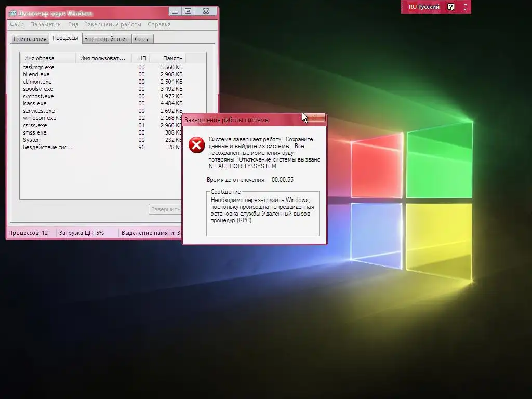Screen dimensions: 532x399
Task: Click the Сообщение text box in dialog
Action: [x=262, y=214]
